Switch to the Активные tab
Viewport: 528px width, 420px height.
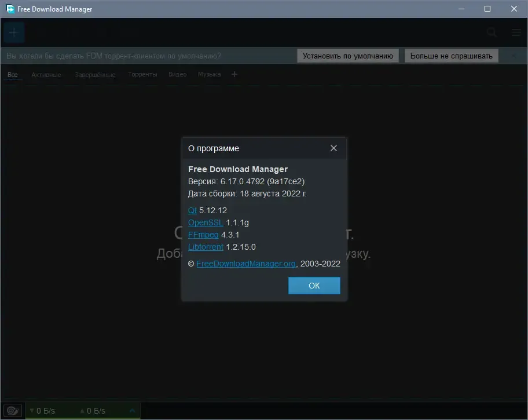point(46,75)
